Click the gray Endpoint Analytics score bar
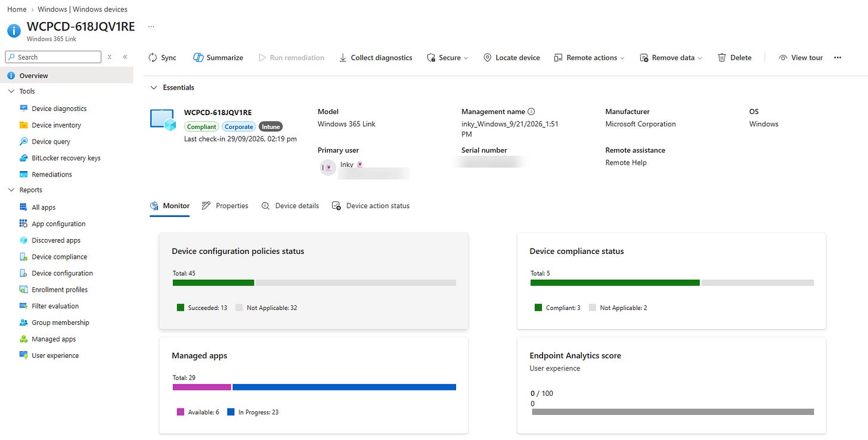The width and height of the screenshot is (868, 440). coord(673,412)
